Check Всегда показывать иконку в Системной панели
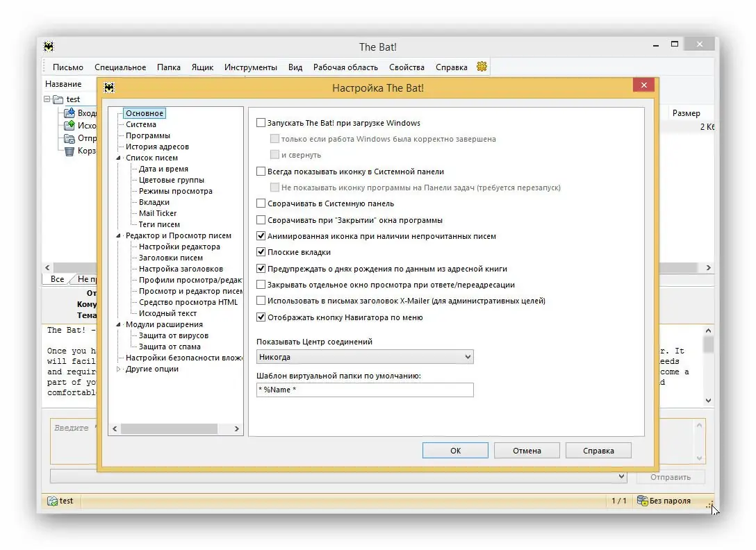756x550 pixels. point(261,171)
